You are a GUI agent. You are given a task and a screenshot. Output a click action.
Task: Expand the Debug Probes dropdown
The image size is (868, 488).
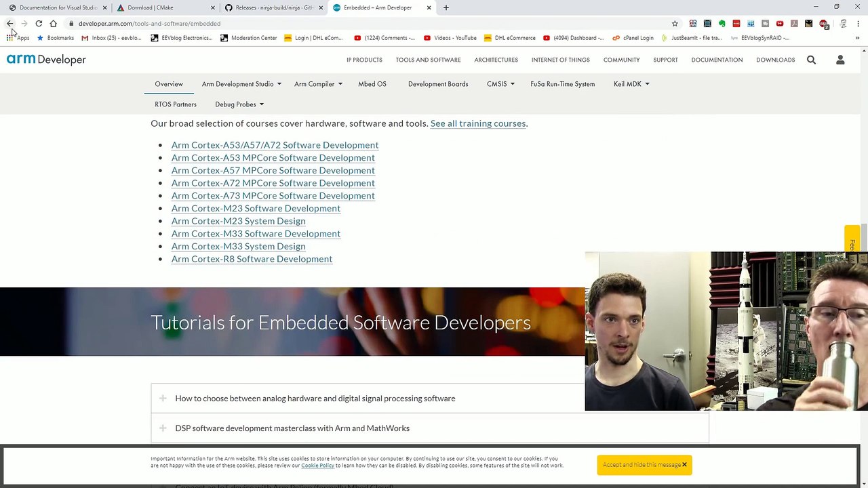(239, 104)
